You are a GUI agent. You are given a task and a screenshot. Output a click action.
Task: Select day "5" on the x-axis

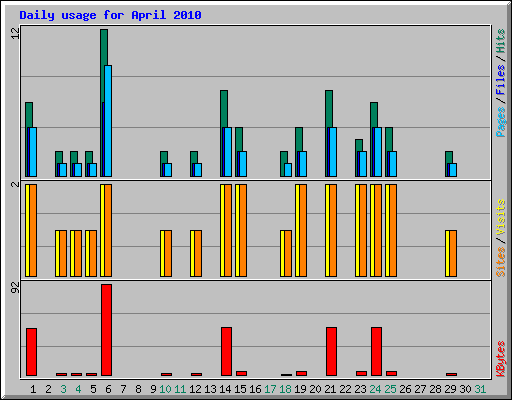(93, 389)
